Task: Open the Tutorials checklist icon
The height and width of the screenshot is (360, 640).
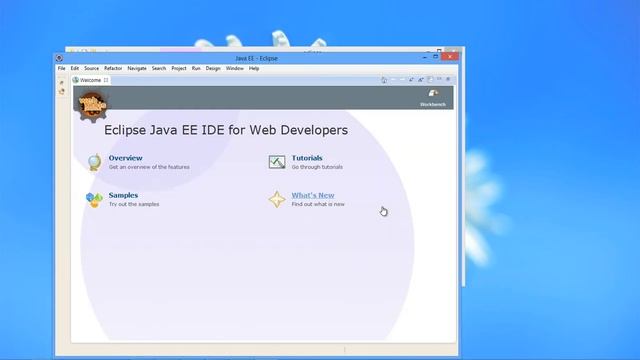Action: [x=277, y=162]
